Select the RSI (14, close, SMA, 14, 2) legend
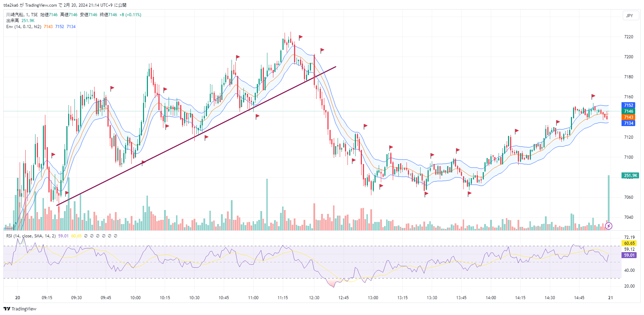The height and width of the screenshot is (315, 644). 31,236
